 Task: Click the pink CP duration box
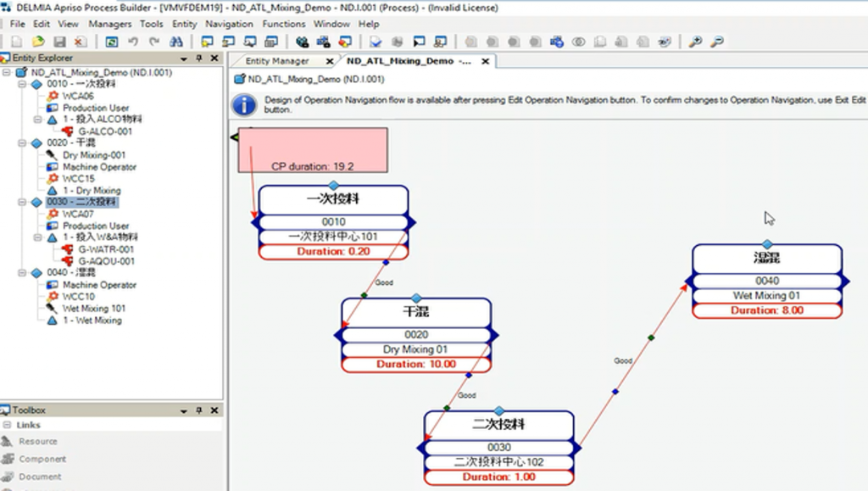coord(312,150)
